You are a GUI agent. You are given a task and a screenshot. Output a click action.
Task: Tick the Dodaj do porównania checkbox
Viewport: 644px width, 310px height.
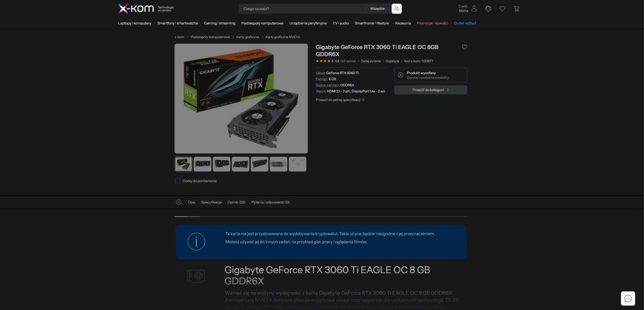pos(178,181)
